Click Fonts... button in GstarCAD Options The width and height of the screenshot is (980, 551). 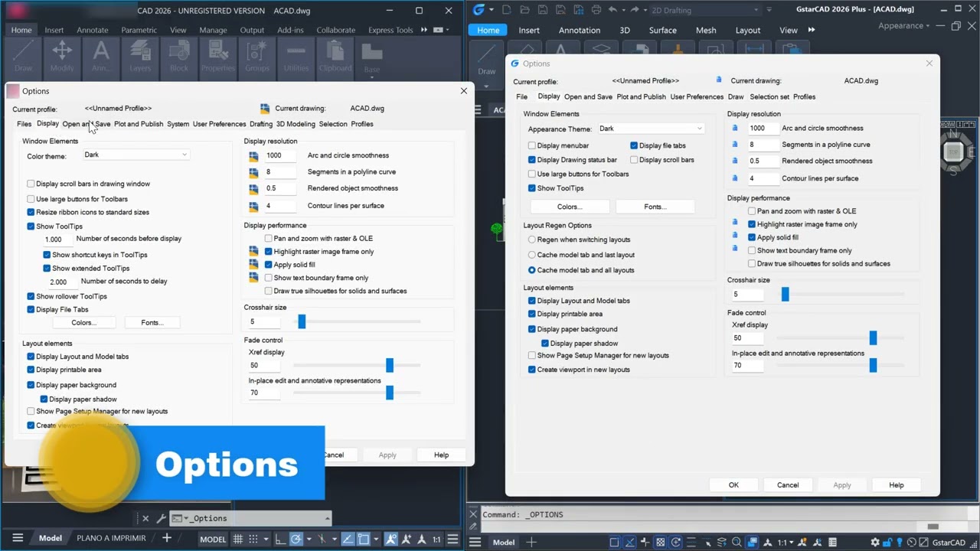point(655,207)
